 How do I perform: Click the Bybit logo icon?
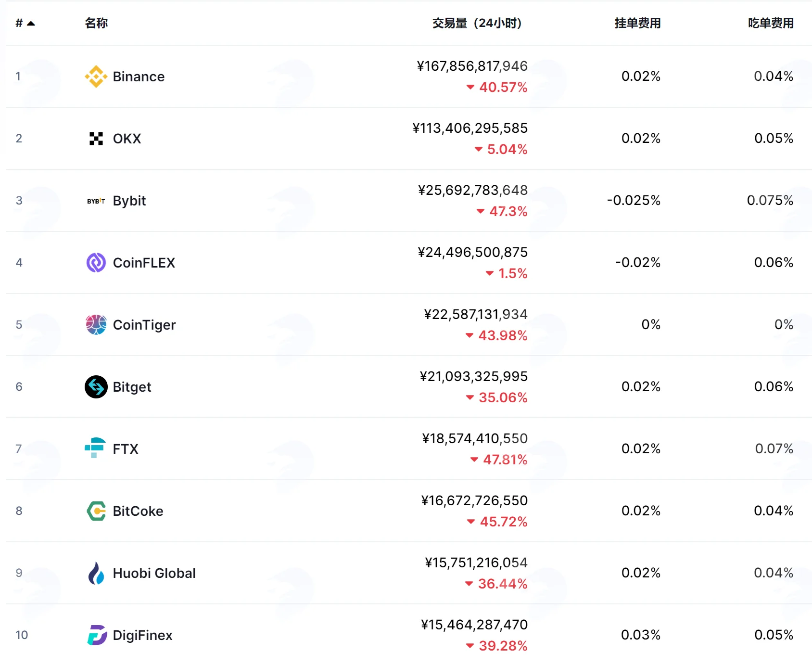(x=96, y=201)
